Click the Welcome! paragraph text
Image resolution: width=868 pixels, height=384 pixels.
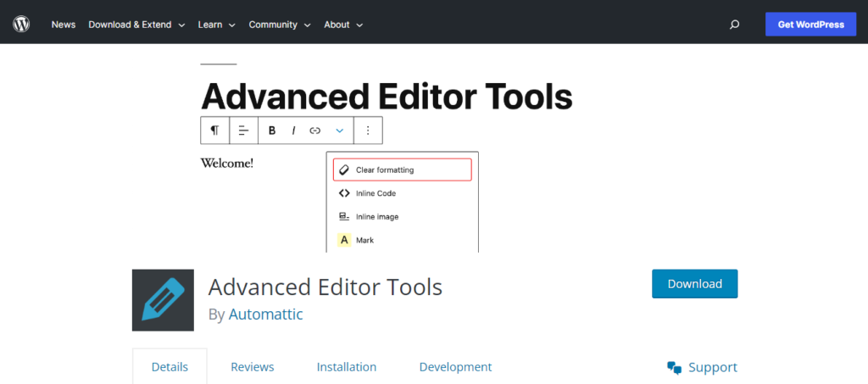[227, 164]
